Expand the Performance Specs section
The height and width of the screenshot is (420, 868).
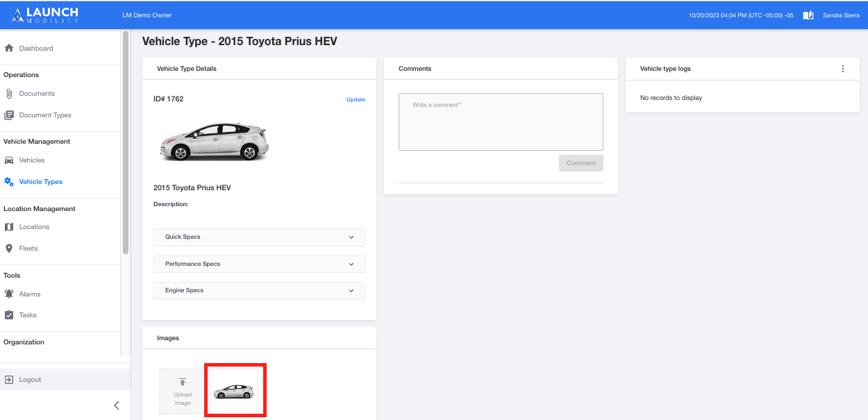pos(259,264)
